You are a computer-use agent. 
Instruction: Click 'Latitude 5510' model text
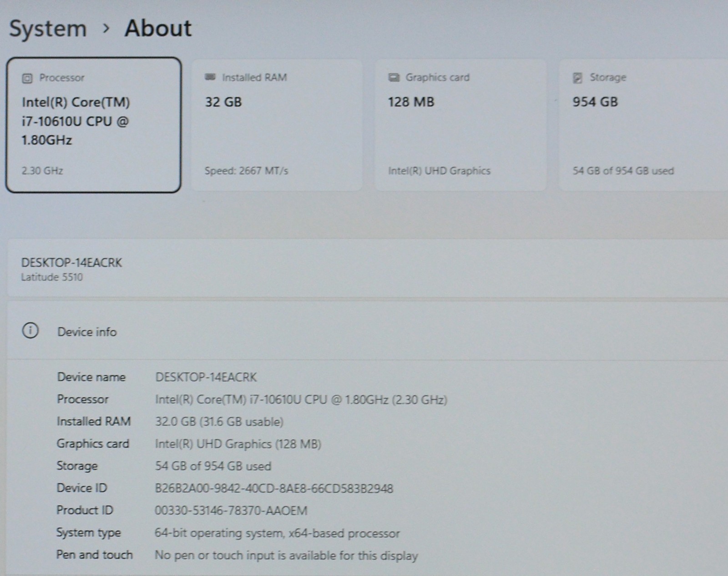pyautogui.click(x=52, y=277)
